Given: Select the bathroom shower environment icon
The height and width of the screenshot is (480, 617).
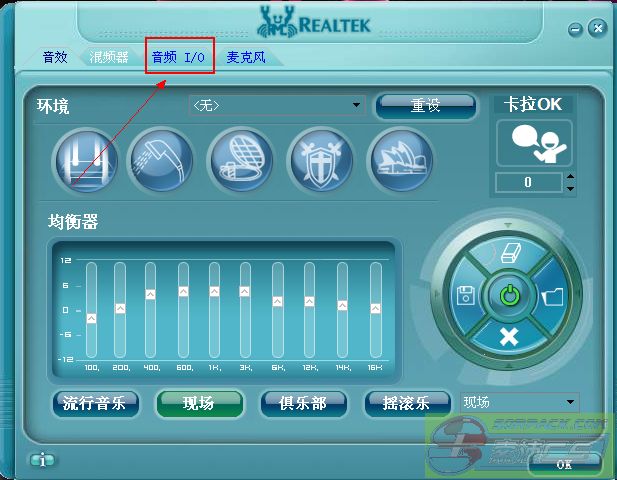Looking at the screenshot, I should (x=160, y=159).
